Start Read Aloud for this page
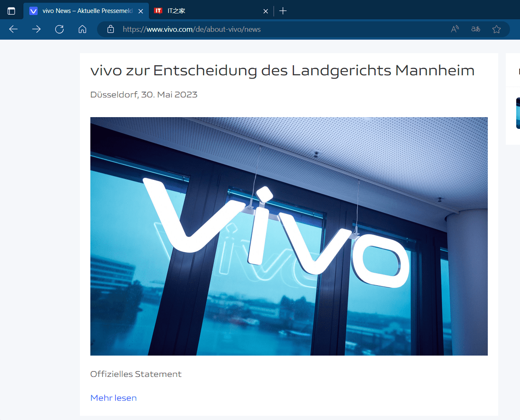 point(455,29)
